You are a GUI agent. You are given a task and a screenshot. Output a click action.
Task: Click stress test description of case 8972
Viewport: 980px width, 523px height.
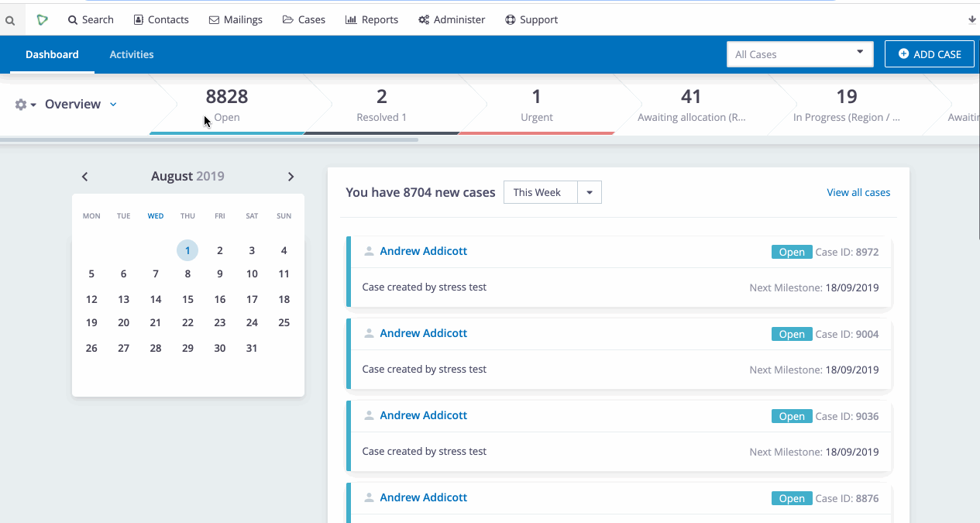[x=425, y=287]
